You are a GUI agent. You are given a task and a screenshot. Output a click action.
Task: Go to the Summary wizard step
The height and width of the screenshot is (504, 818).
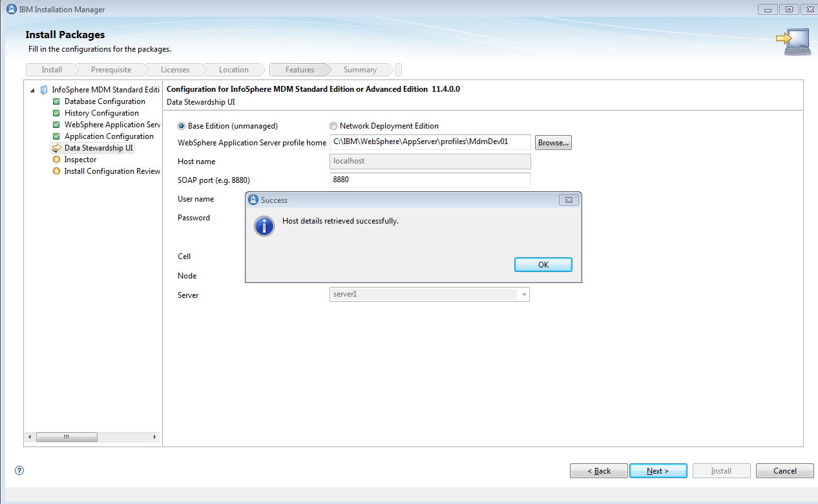pyautogui.click(x=360, y=70)
